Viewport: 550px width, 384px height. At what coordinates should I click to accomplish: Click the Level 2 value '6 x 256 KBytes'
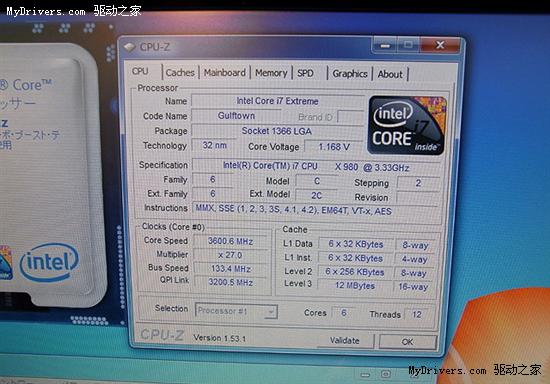355,272
